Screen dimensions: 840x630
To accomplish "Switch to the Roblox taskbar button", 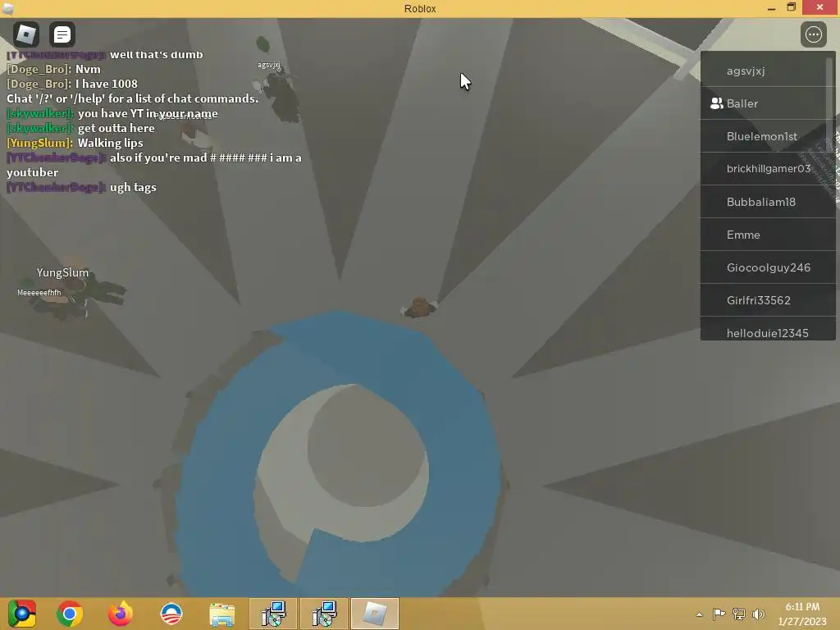I will 375,614.
